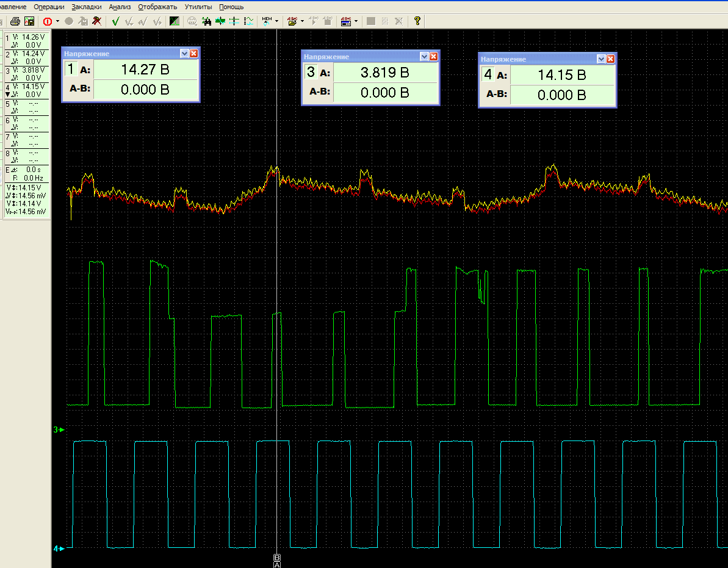The height and width of the screenshot is (568, 728).
Task: Click the gray magnifier zoom icon
Action: pos(192,21)
